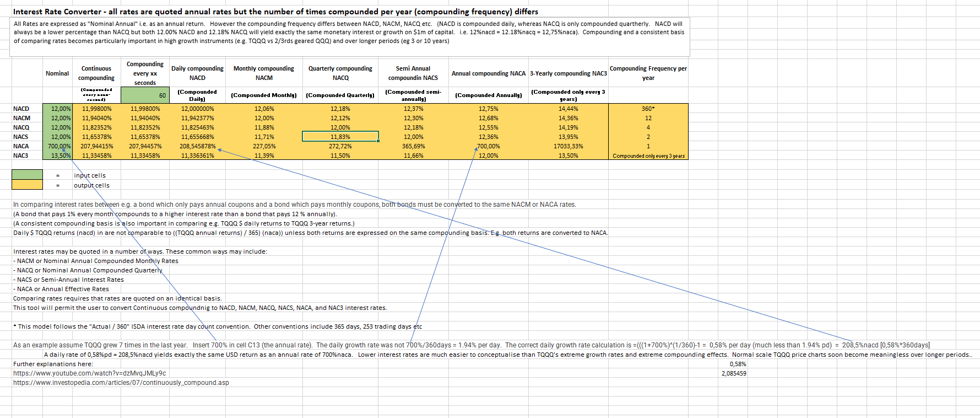Click the explanatory text box starting 'All Rates are expressed'
This screenshot has width=980, height=418.
(350, 36)
